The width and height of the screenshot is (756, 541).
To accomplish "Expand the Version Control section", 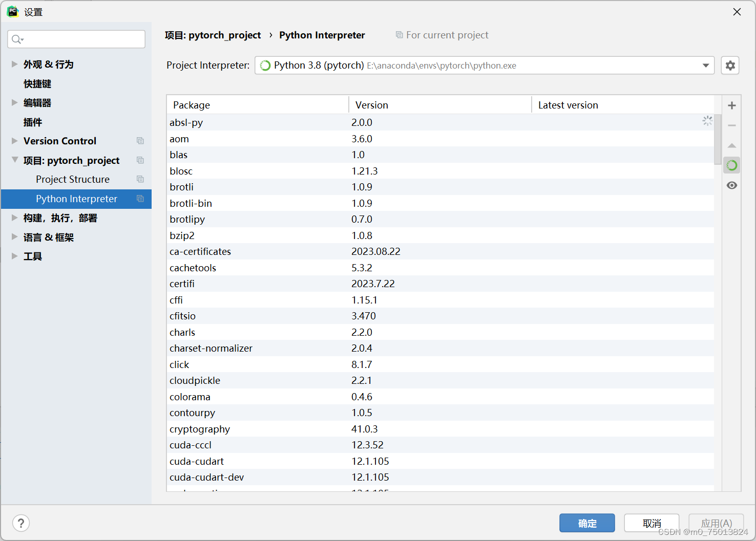I will (14, 140).
